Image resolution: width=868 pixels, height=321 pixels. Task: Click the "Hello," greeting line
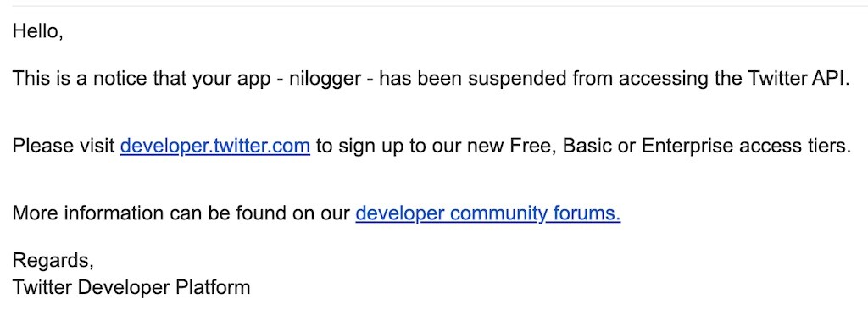pos(37,31)
